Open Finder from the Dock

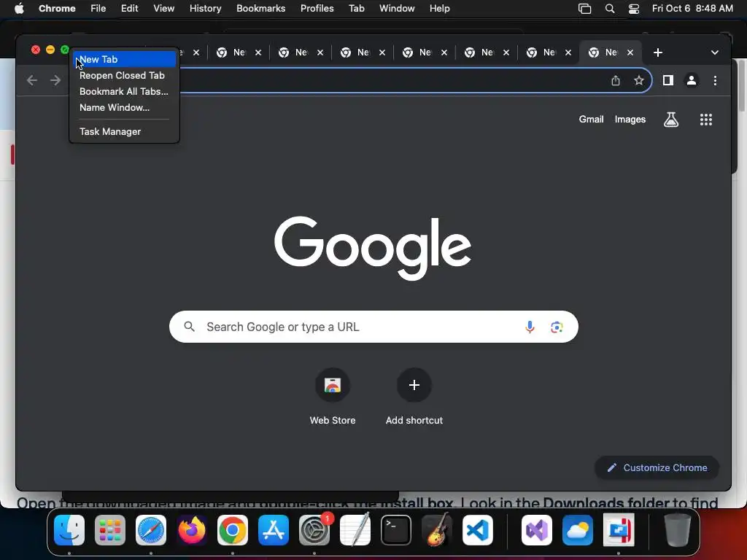69,530
